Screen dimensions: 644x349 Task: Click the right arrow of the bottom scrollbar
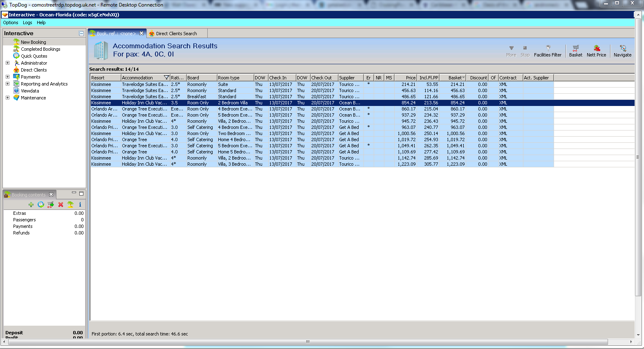click(631, 342)
